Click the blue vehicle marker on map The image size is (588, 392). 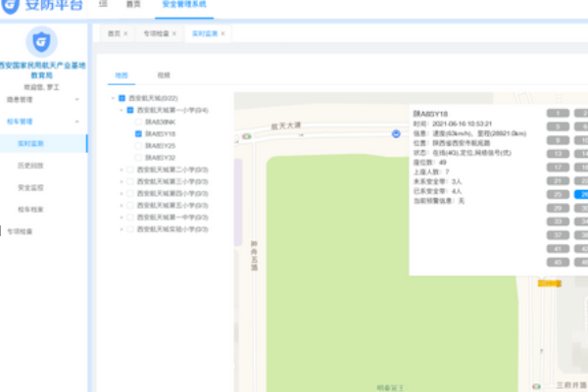[396, 133]
